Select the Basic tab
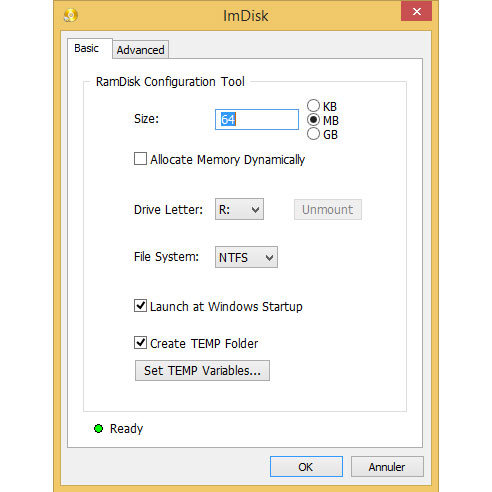This screenshot has height=492, width=492. pyautogui.click(x=87, y=48)
